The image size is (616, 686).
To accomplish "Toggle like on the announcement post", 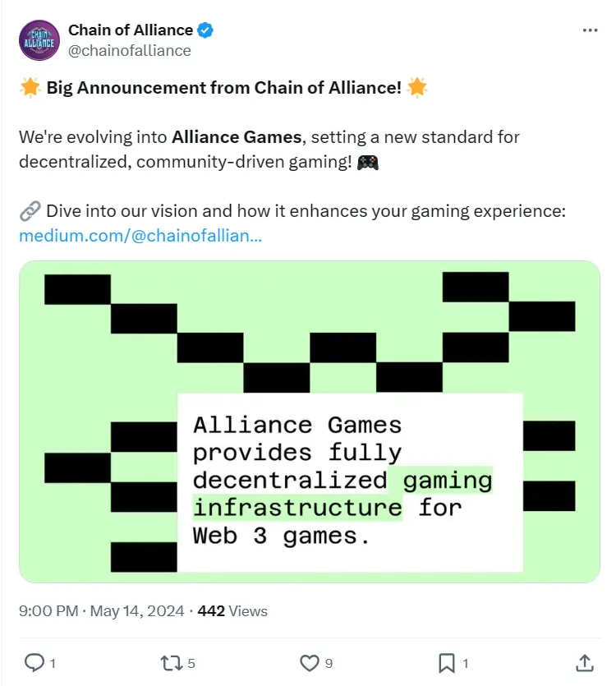I will [x=308, y=661].
